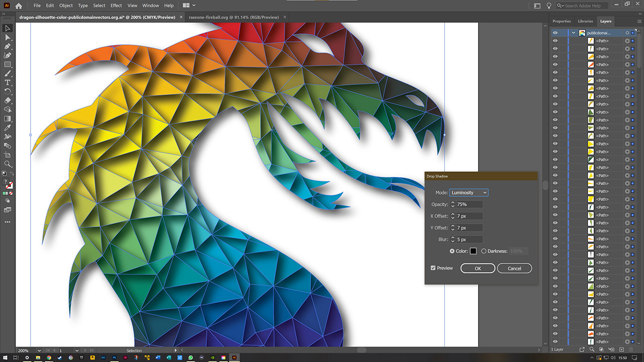The height and width of the screenshot is (362, 644).
Task: Open the drop shadow Mode dropdown
Action: (x=468, y=193)
